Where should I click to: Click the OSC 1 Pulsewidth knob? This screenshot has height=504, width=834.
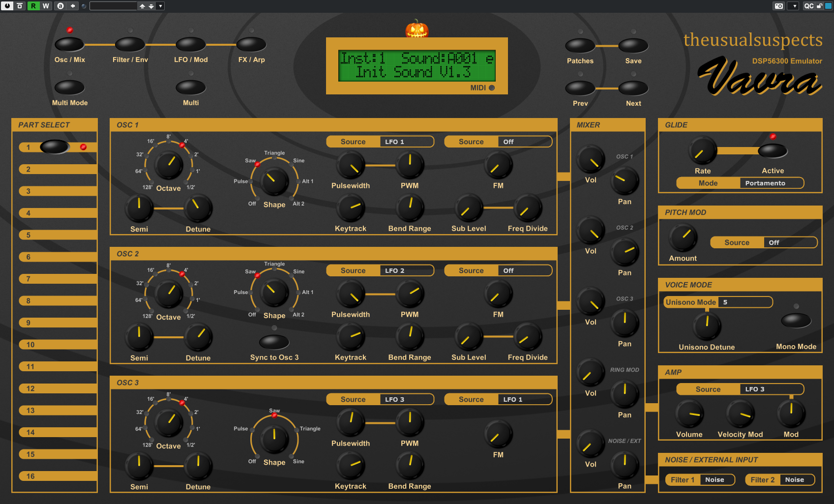click(x=351, y=165)
